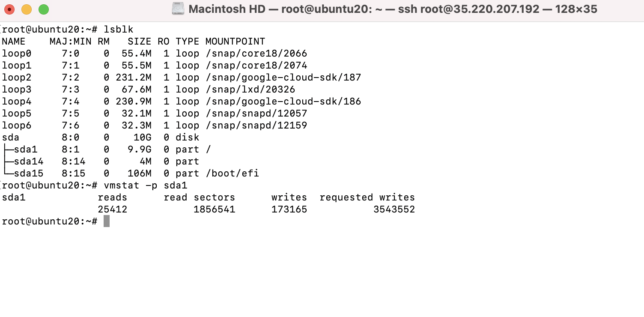Click the /snap/google-cloud-sdk/187 mount path
Screen dimensions: 644x317
pos(283,78)
